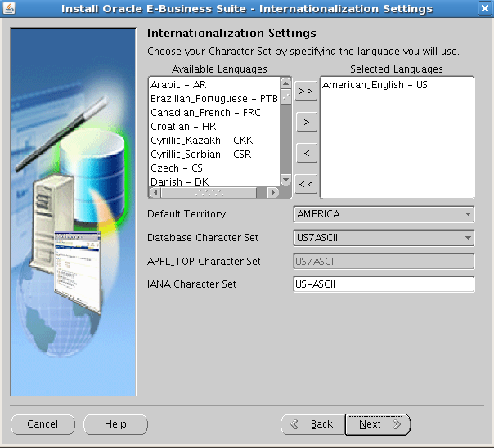The width and height of the screenshot is (494, 448).
Task: Open the Database Character Set dropdown
Action: 384,238
